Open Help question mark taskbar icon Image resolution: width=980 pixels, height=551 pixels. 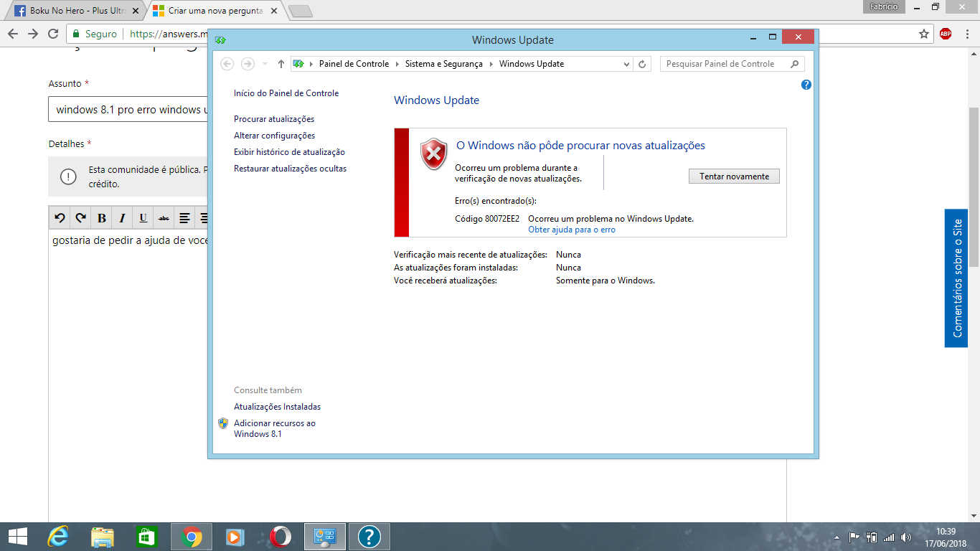pyautogui.click(x=369, y=537)
